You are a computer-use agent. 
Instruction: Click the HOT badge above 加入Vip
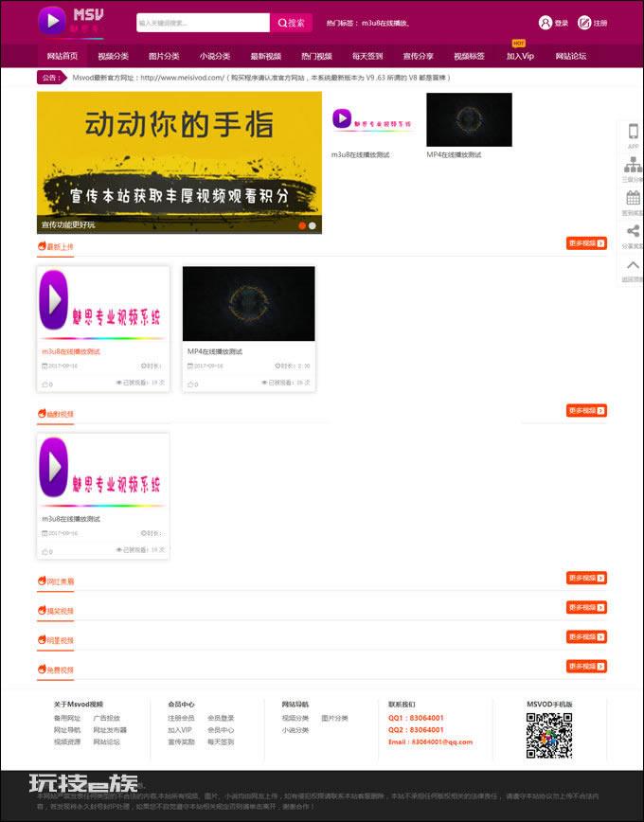point(518,44)
